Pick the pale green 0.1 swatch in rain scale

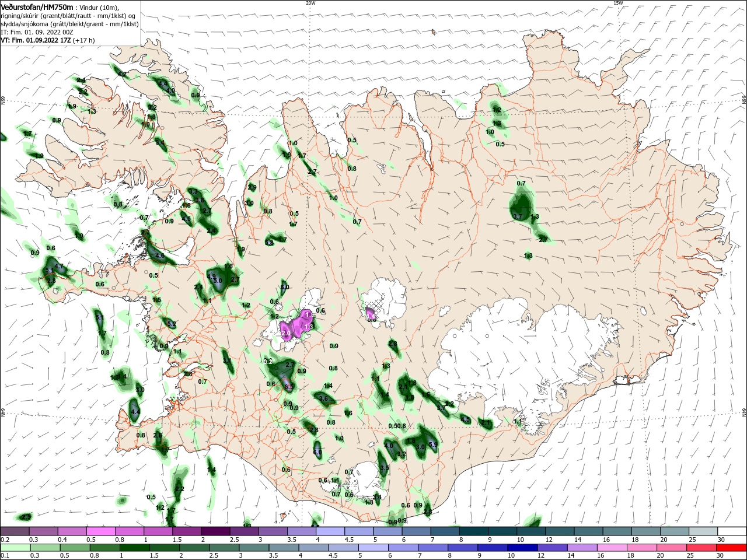[15, 548]
